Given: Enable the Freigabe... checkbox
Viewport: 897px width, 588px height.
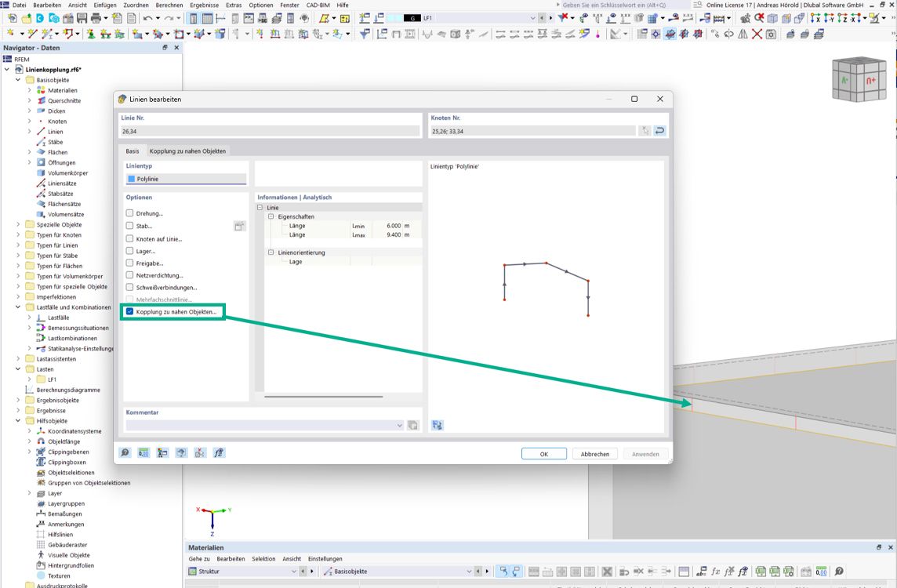Looking at the screenshot, I should [x=130, y=263].
